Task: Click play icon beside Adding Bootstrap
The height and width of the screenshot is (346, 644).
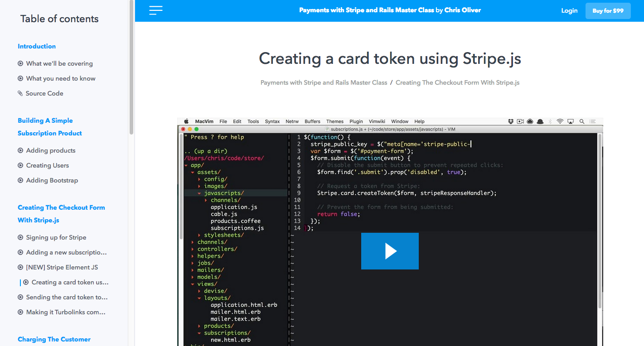Action: point(20,180)
